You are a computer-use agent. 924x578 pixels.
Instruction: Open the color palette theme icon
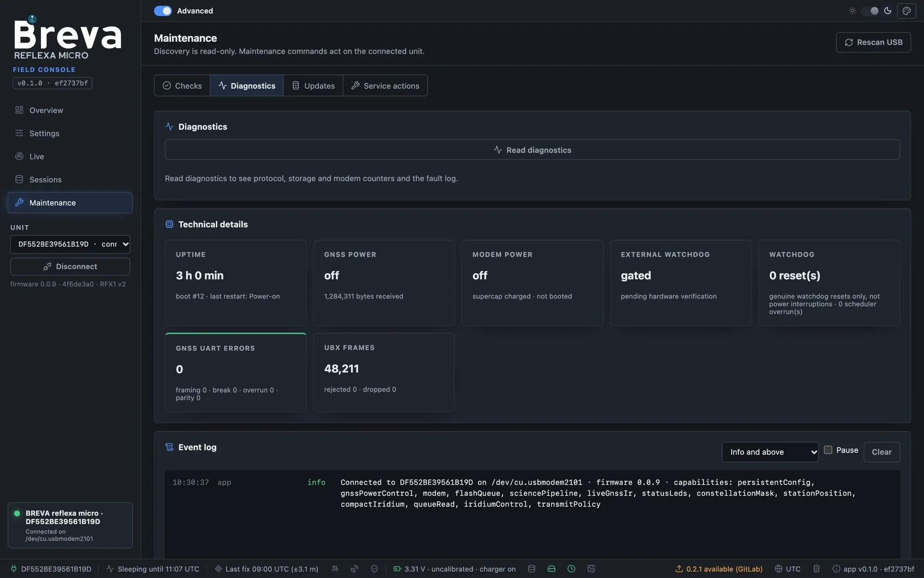pyautogui.click(x=906, y=11)
